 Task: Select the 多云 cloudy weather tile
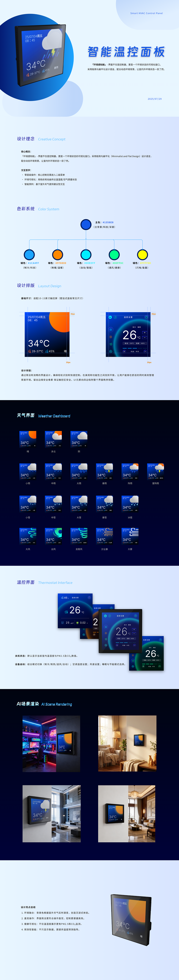(53, 439)
